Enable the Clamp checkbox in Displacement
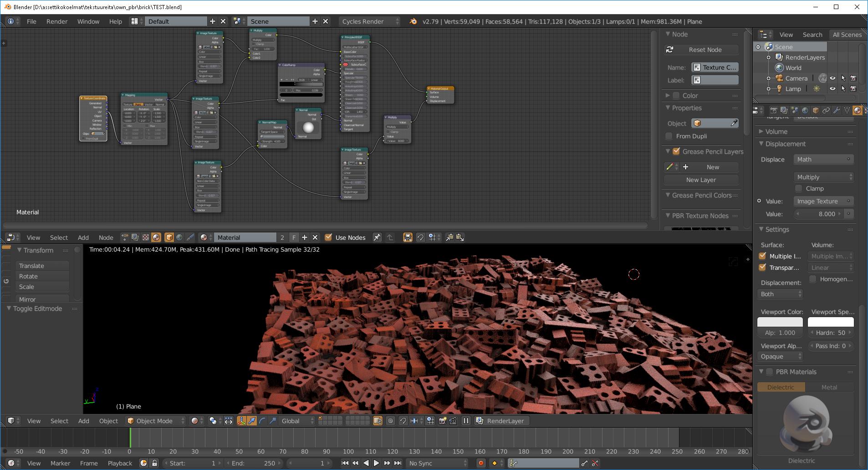 (x=798, y=188)
